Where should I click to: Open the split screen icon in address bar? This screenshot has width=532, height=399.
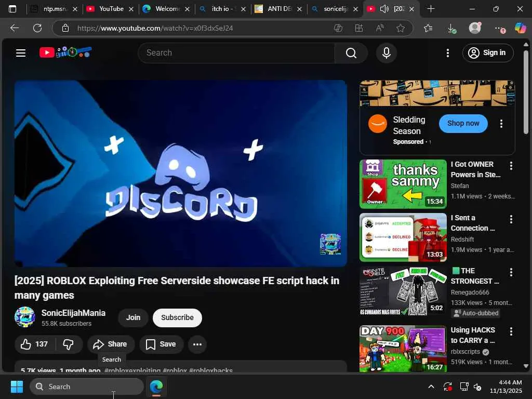359,28
